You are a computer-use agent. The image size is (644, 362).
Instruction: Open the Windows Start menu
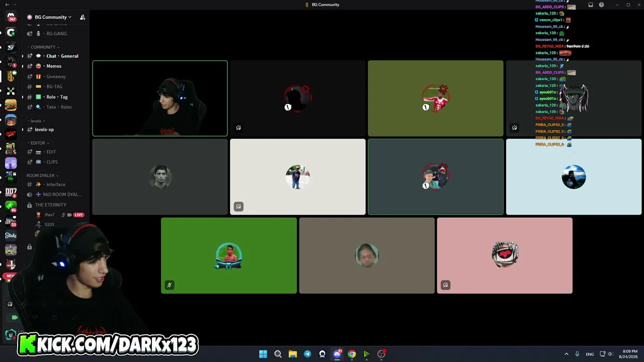point(263,354)
